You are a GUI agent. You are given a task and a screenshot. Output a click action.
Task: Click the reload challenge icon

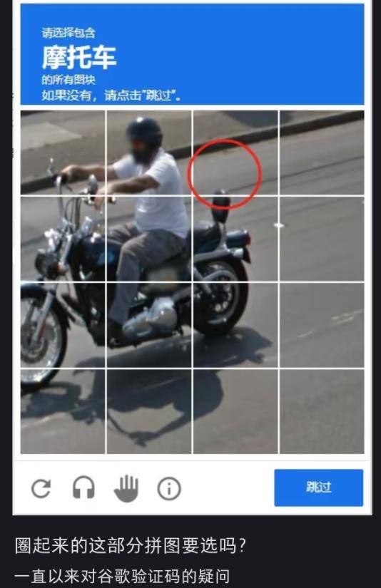41,489
